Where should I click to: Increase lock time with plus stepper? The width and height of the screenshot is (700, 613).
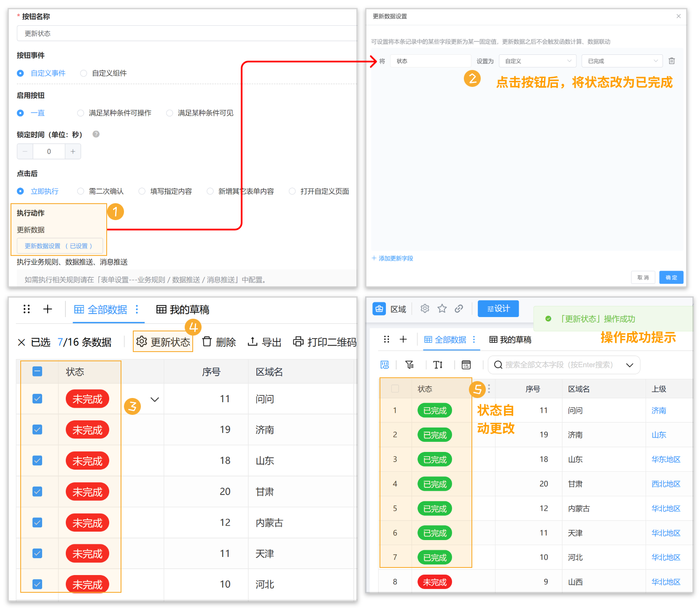point(73,151)
